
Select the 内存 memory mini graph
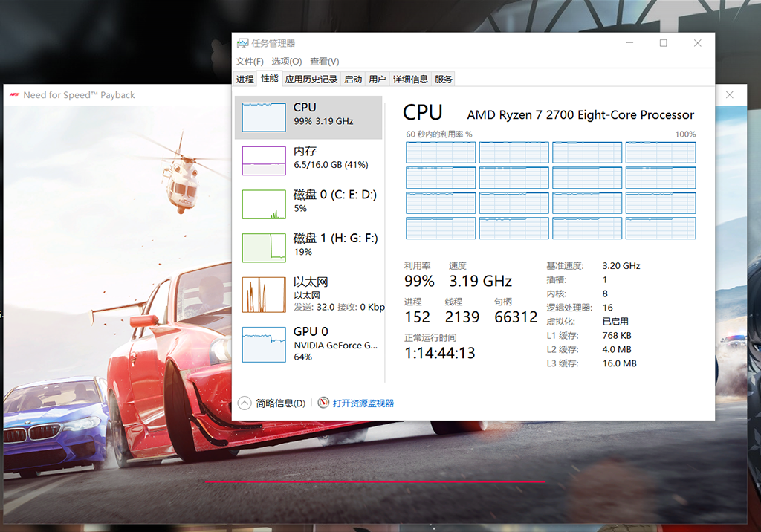[264, 160]
